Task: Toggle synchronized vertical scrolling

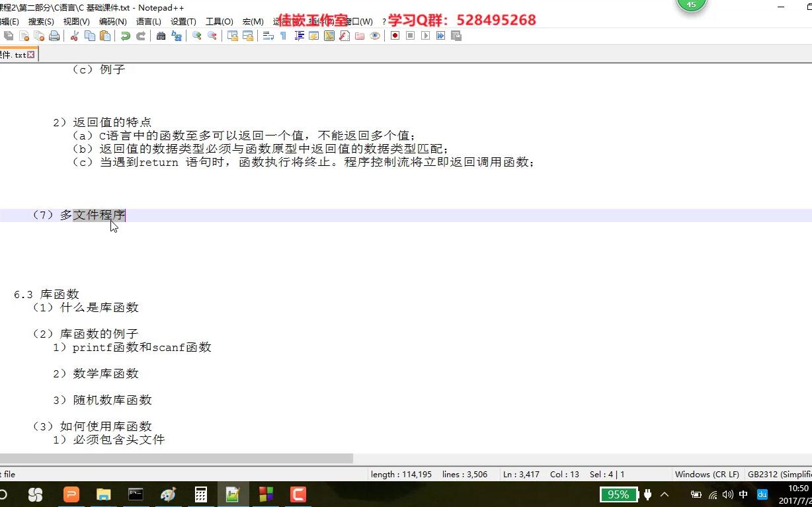Action: (x=232, y=36)
